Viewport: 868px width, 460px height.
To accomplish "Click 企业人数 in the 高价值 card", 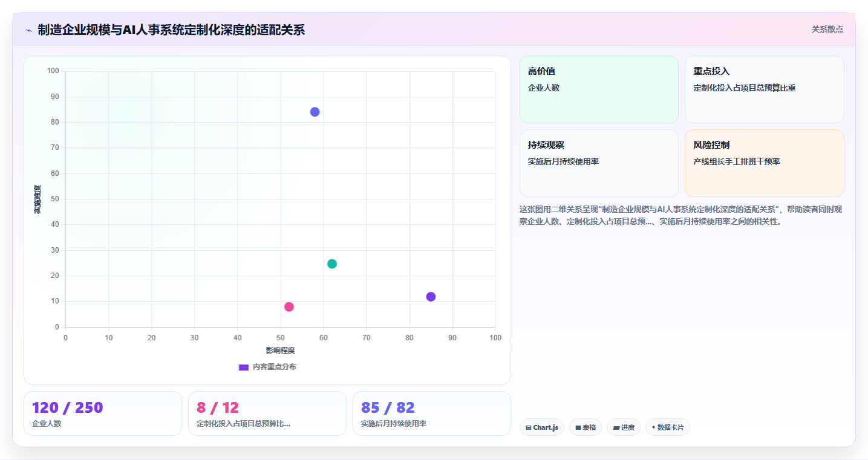I will pos(544,88).
